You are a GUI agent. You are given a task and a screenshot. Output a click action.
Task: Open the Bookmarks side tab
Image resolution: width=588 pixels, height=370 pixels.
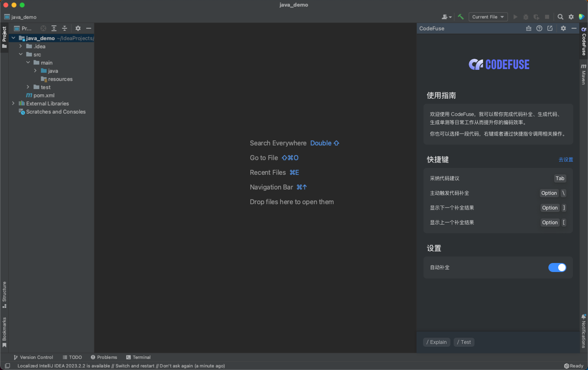click(x=4, y=332)
